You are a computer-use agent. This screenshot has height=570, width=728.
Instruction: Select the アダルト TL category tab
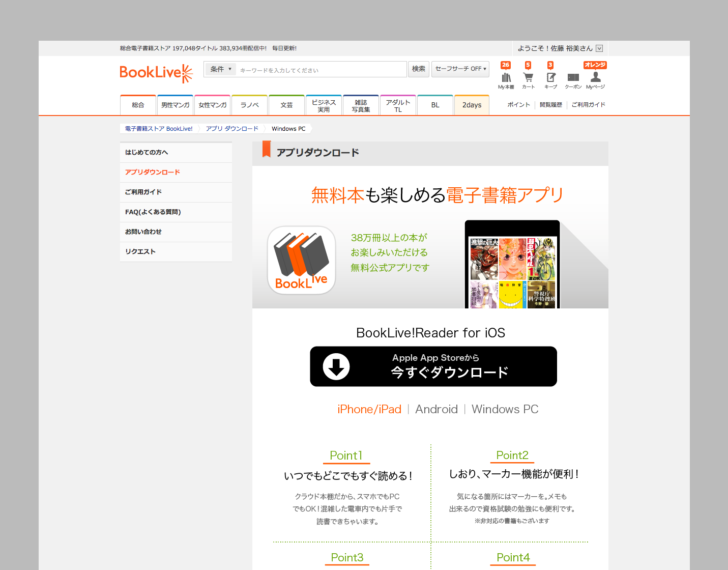(398, 105)
